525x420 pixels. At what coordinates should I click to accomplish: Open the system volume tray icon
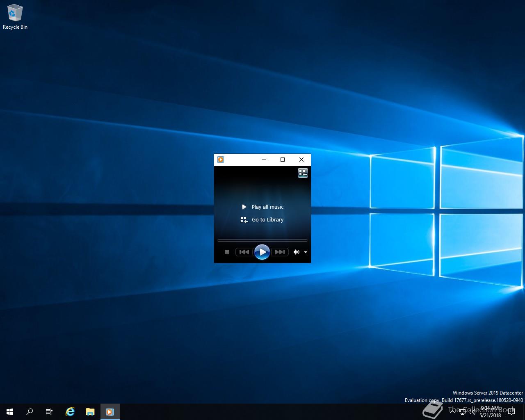click(x=472, y=412)
